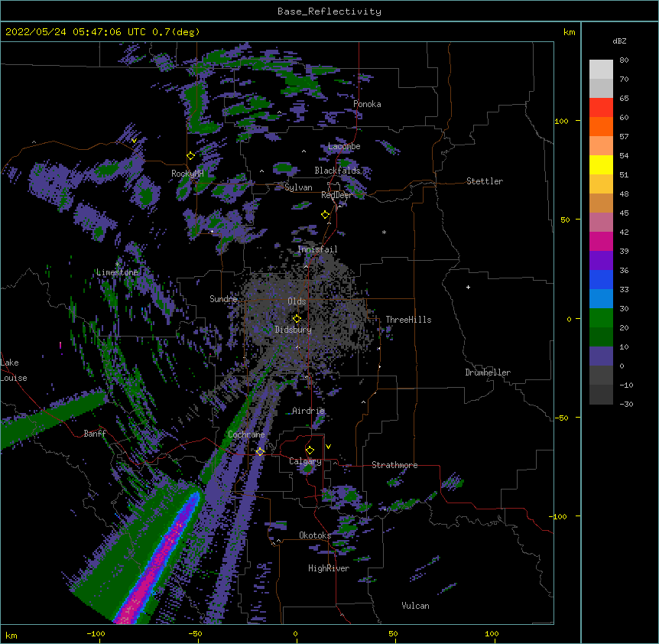Click the yellow v marker right of Calgary's diamond
The width and height of the screenshot is (659, 644).
(328, 447)
